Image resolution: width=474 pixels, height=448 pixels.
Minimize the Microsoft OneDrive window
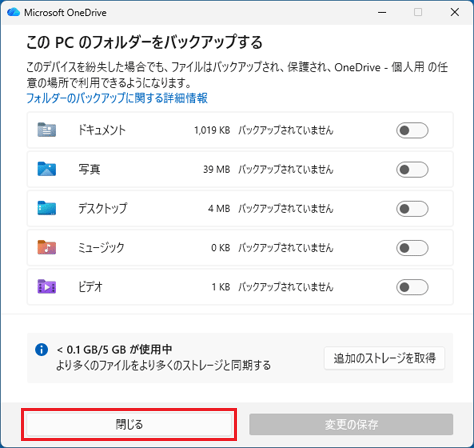click(x=382, y=12)
